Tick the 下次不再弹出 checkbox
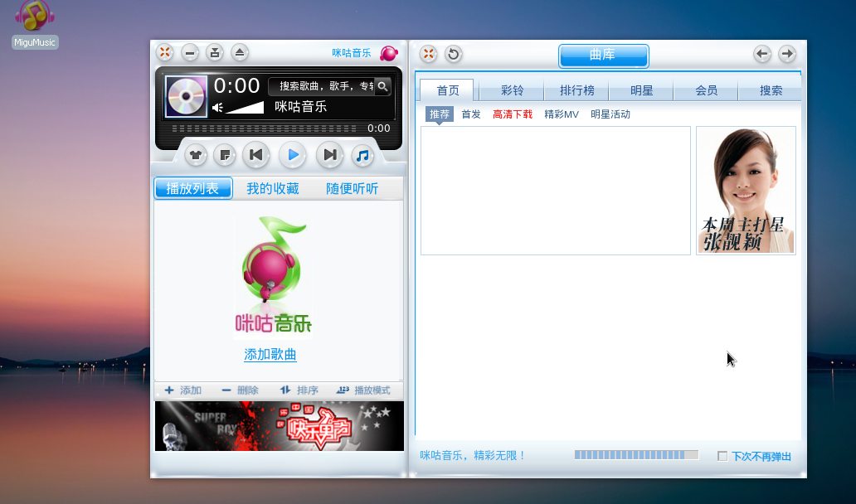 pos(722,456)
